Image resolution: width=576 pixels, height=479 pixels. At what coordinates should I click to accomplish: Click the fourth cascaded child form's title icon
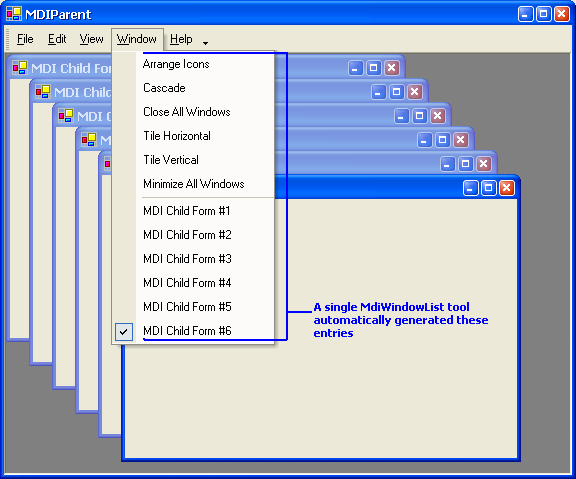[x=89, y=140]
